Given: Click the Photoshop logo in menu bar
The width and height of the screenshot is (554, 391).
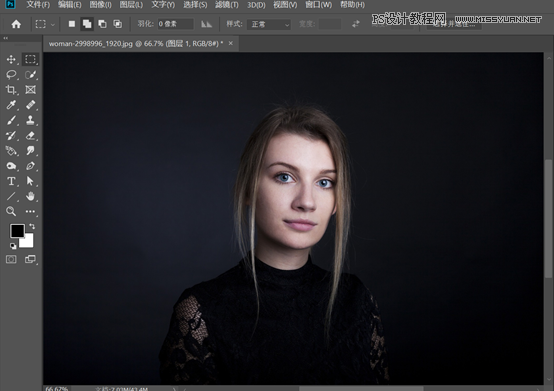Looking at the screenshot, I should click(11, 4).
